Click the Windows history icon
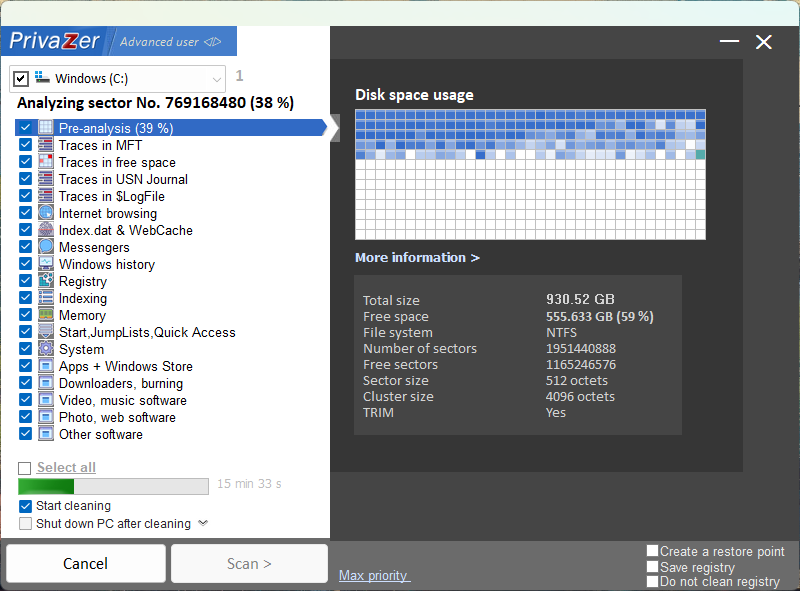 point(46,263)
